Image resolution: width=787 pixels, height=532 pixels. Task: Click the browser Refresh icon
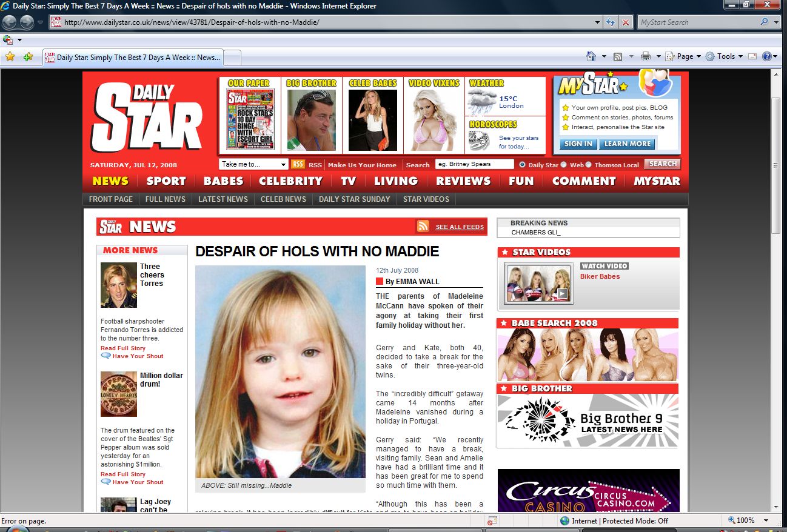pos(611,22)
